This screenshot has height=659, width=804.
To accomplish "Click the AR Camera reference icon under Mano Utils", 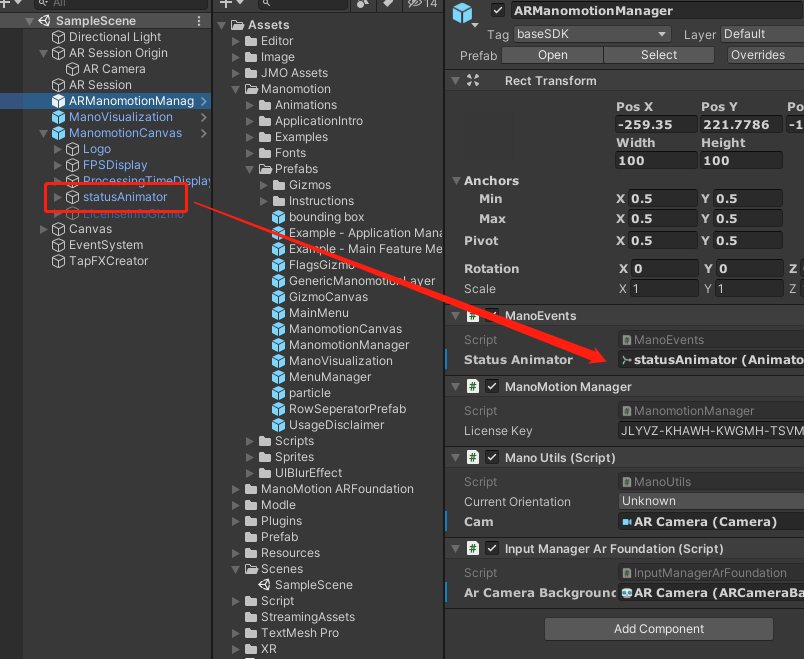I will pos(629,521).
